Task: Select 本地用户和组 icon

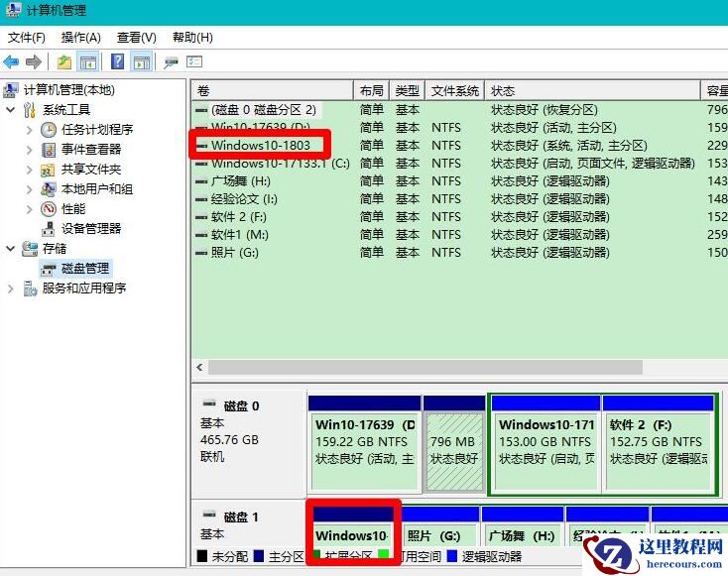Action: click(x=49, y=189)
